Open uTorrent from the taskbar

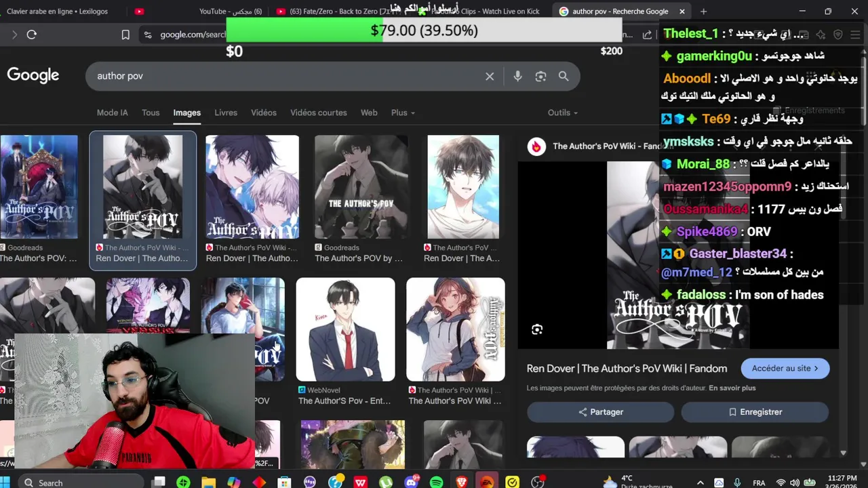click(x=386, y=483)
